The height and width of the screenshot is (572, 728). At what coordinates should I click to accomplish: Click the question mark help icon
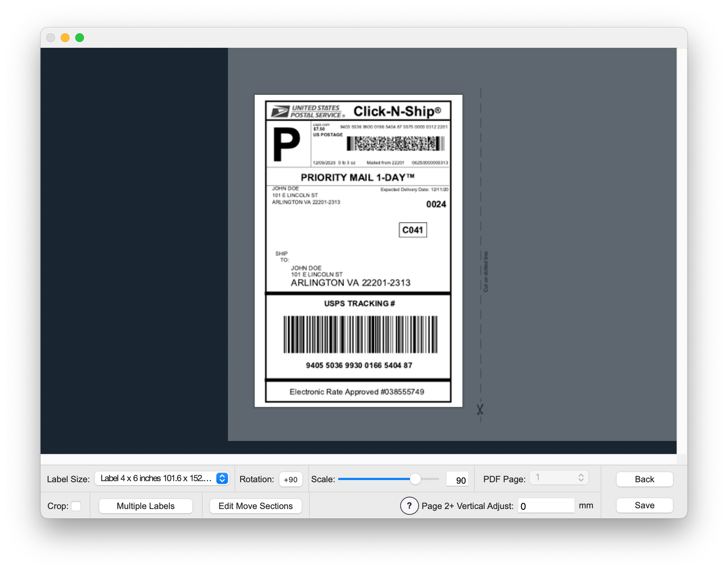point(409,506)
